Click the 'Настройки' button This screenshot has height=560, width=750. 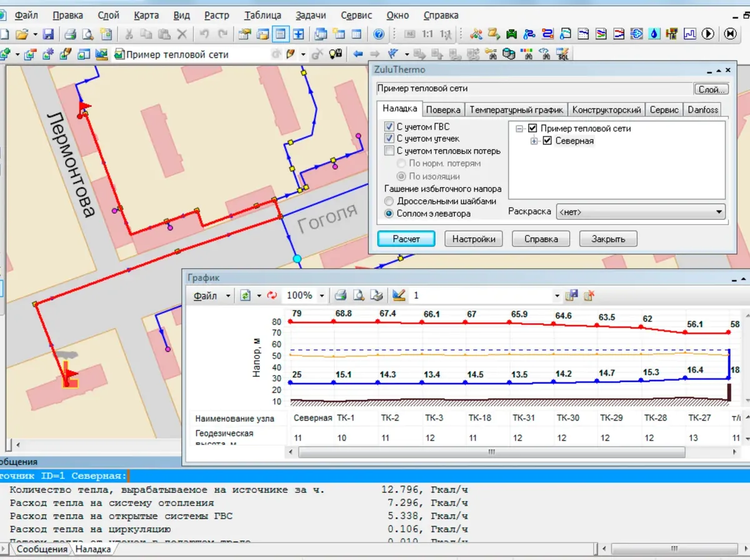coord(474,239)
